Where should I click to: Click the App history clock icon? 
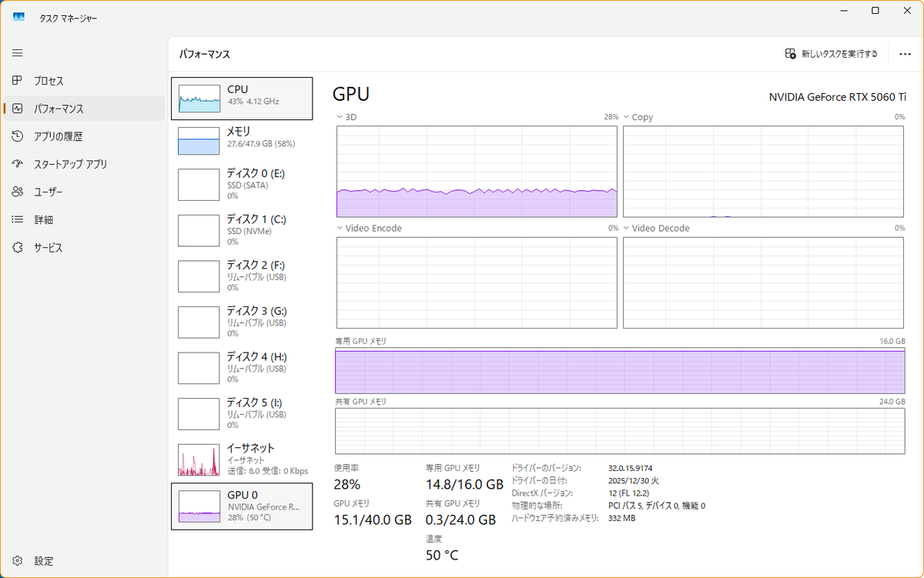18,136
